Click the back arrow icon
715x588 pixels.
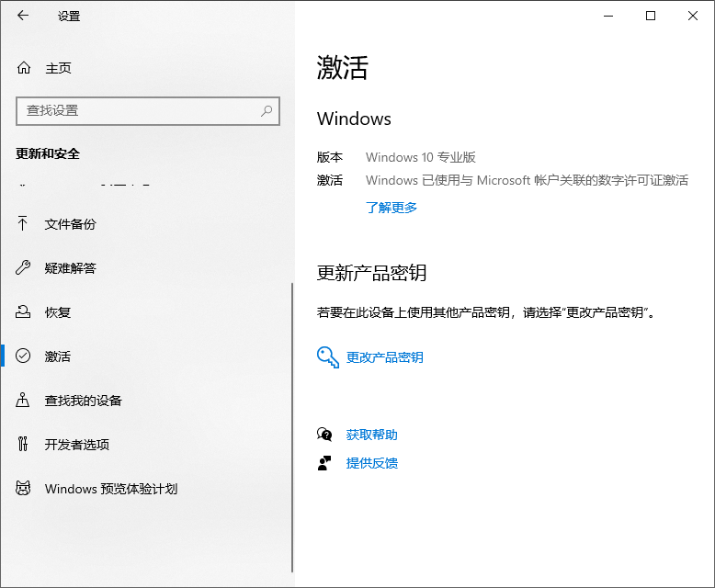pos(23,16)
